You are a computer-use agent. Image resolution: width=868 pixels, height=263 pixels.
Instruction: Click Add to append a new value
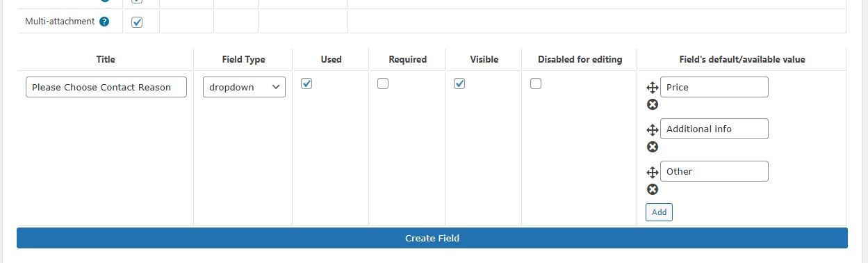(x=659, y=212)
